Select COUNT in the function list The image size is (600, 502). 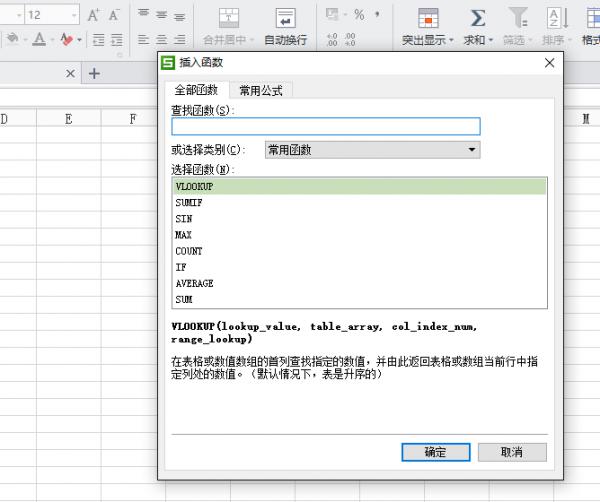359,251
